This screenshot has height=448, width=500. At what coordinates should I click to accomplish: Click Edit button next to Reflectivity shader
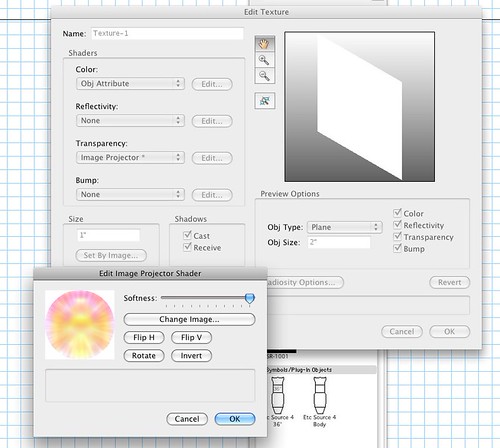pos(212,121)
